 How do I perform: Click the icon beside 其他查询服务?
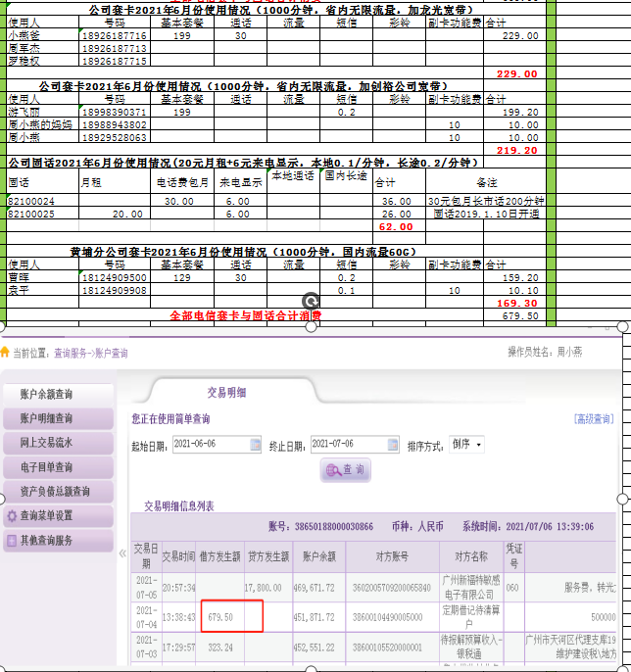(x=12, y=541)
